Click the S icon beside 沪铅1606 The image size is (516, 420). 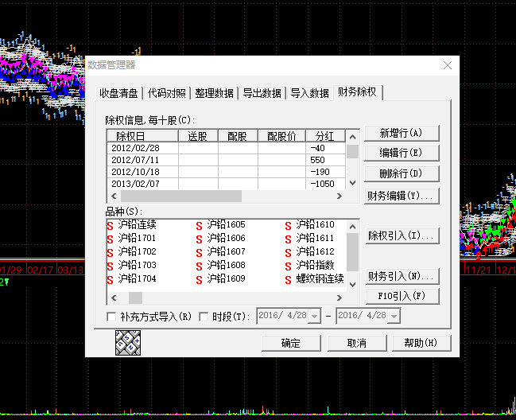[199, 239]
